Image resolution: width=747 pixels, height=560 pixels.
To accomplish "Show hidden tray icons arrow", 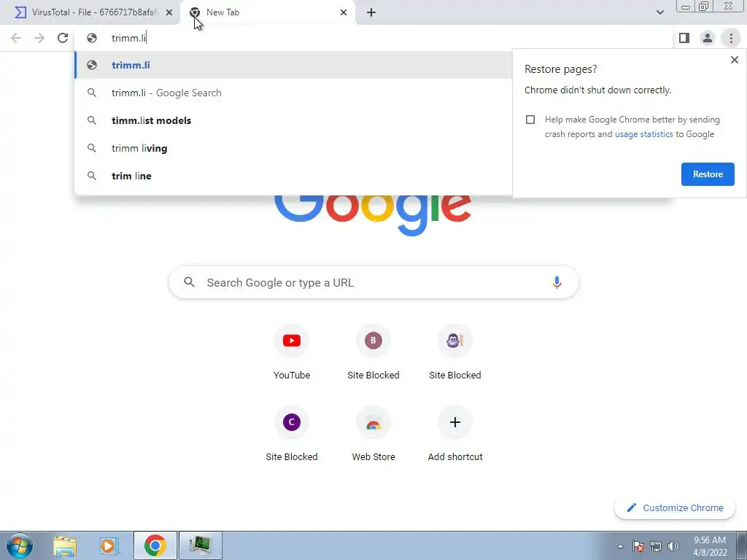I will point(620,546).
